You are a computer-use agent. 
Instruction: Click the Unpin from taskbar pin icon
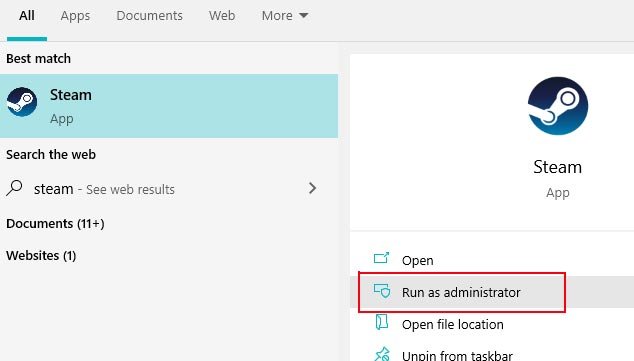point(382,355)
